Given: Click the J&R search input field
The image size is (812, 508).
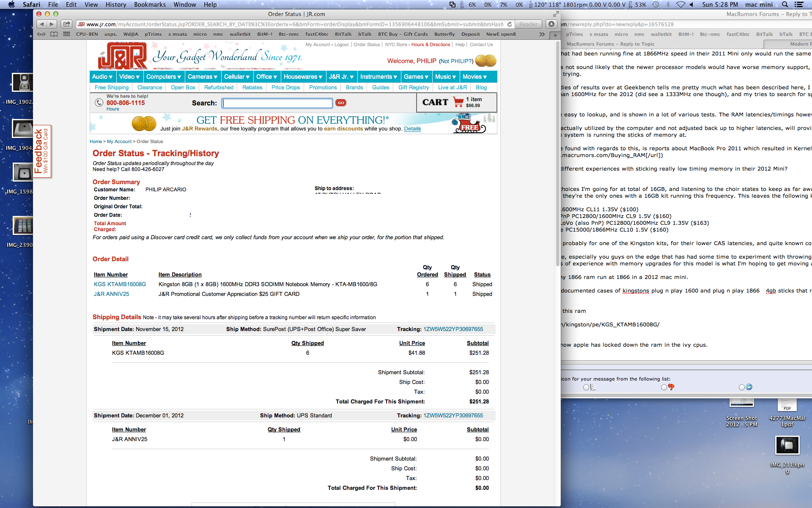Looking at the screenshot, I should (x=277, y=103).
